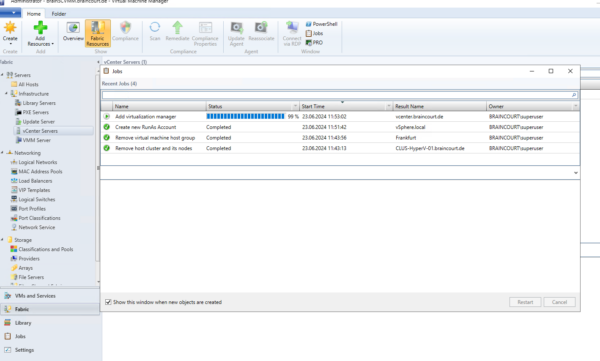The width and height of the screenshot is (600, 361).
Task: Select Remove host cluster and its nodes job
Action: pos(340,148)
